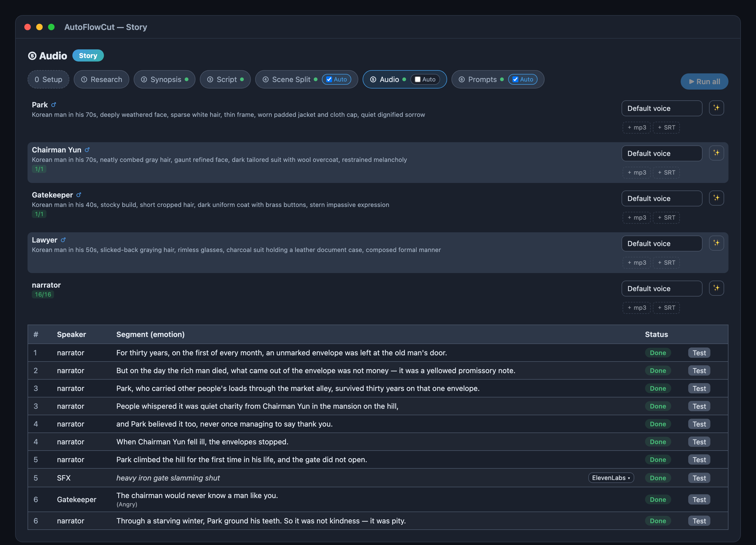Add SRT for Chairman Yun
The height and width of the screenshot is (545, 756).
coord(666,172)
